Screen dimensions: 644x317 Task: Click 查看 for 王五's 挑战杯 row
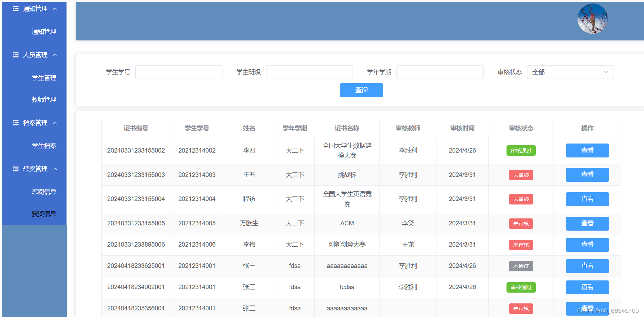[x=587, y=175]
